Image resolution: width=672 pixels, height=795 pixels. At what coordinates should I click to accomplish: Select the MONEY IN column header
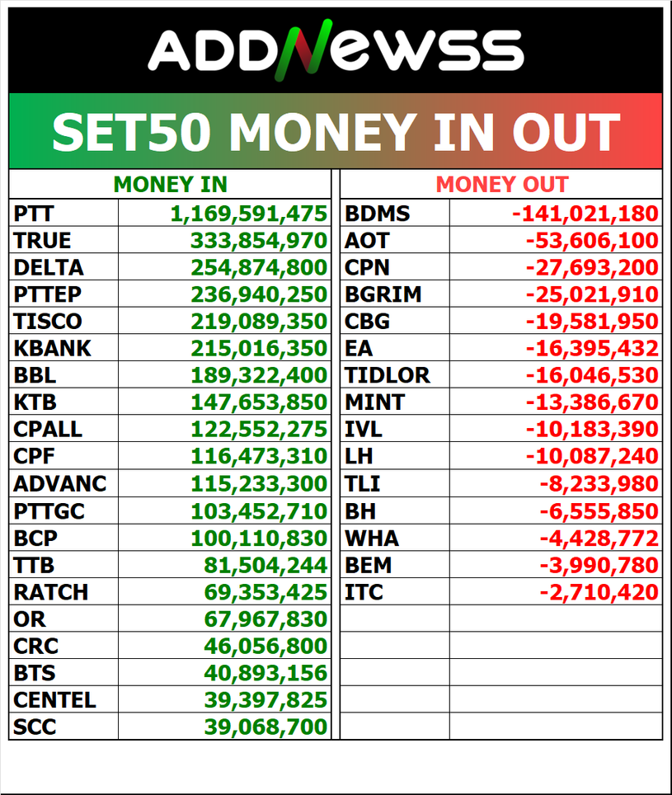coord(170,185)
